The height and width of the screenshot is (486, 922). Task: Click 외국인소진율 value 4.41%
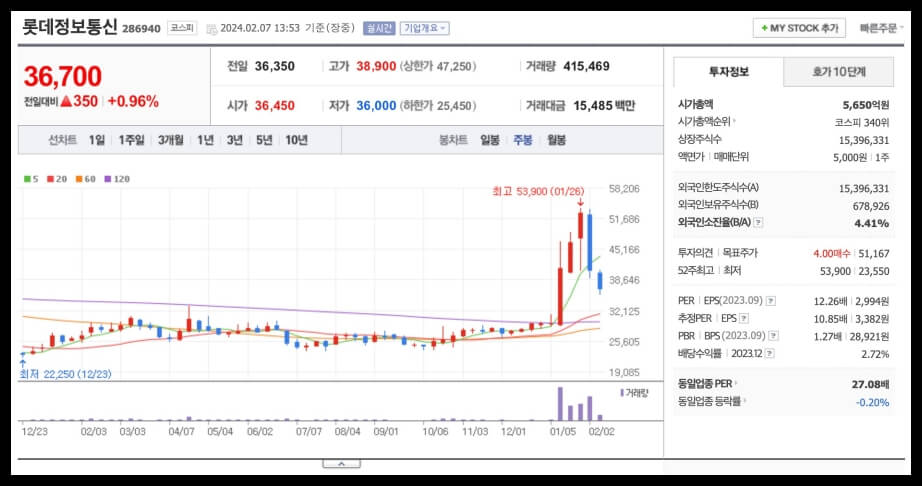(x=871, y=223)
